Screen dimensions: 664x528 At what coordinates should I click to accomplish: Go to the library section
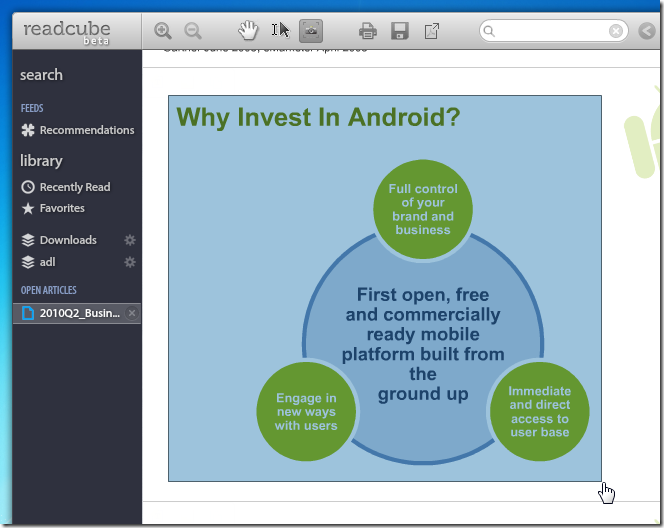[41, 161]
